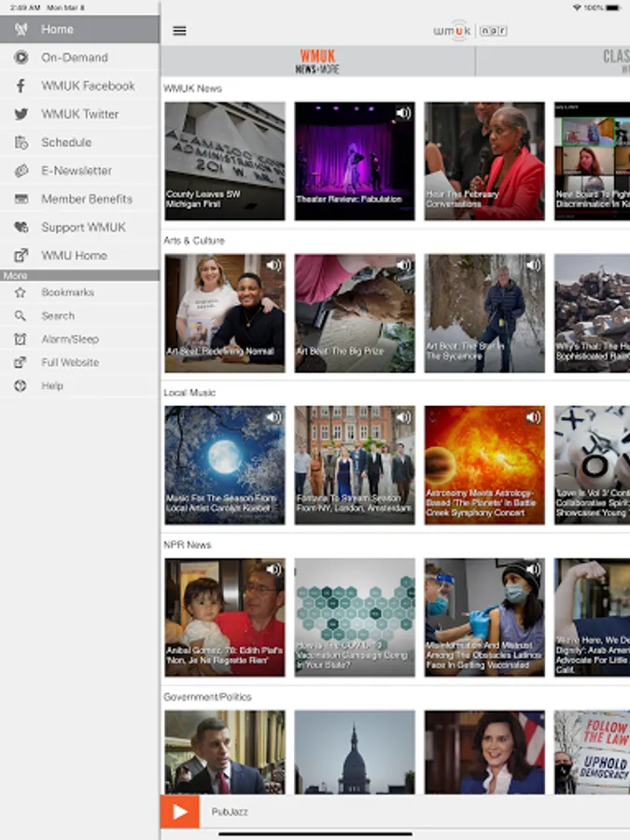Open County Leaves SW Michigan First story

tap(225, 161)
